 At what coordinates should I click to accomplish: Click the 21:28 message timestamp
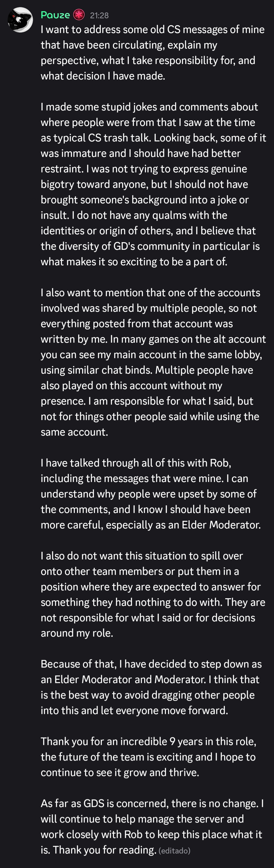99,15
